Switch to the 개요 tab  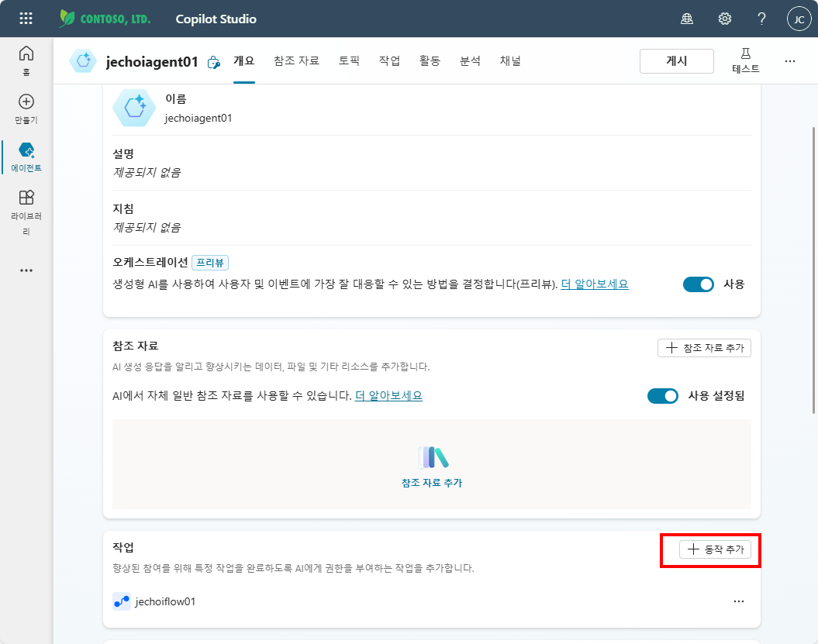[x=243, y=61]
